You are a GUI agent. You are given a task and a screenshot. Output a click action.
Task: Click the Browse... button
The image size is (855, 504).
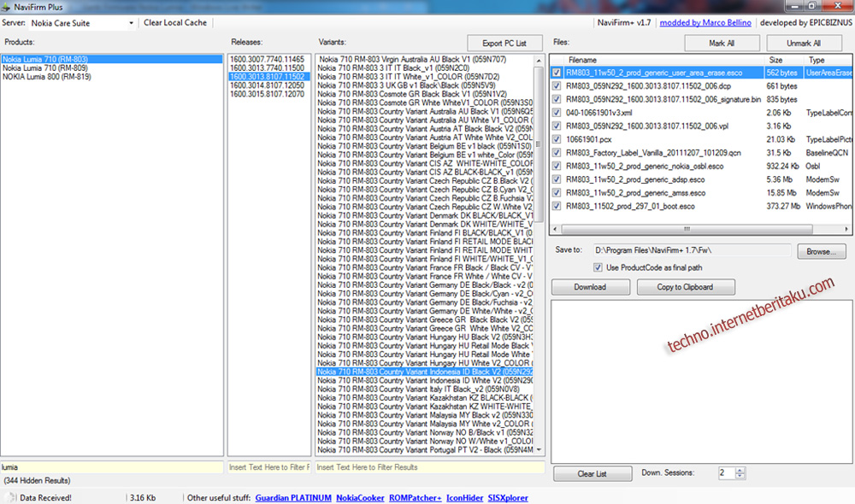point(822,251)
